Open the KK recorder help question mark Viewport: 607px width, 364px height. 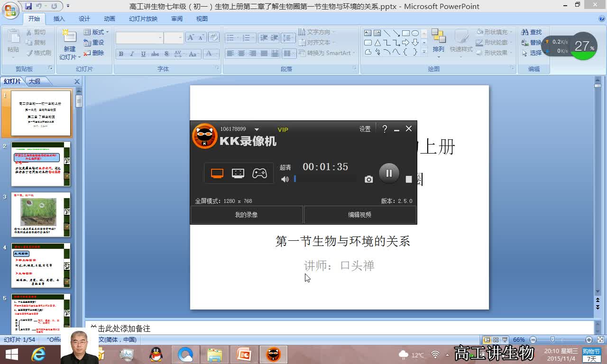click(x=385, y=129)
